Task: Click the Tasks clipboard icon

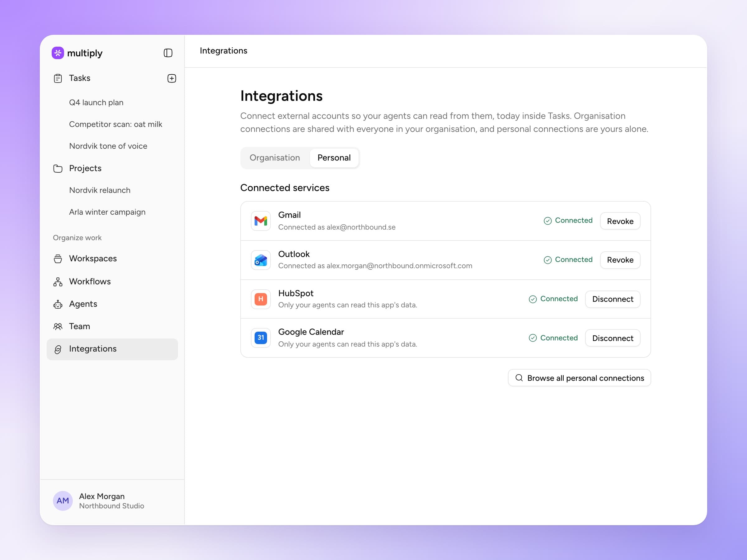Action: tap(58, 78)
